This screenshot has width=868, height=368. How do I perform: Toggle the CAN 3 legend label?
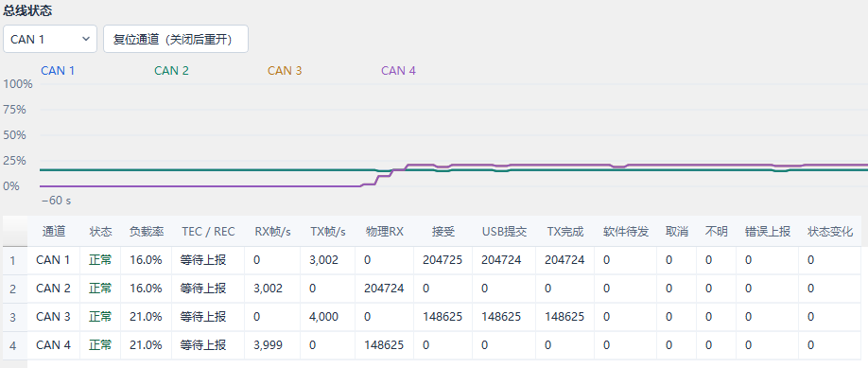pos(285,70)
